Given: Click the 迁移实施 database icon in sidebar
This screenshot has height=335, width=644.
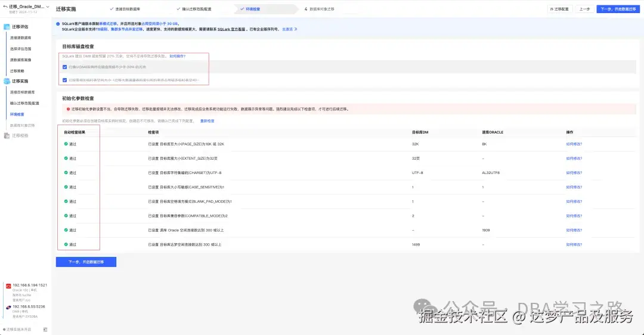Looking at the screenshot, I should point(7,81).
